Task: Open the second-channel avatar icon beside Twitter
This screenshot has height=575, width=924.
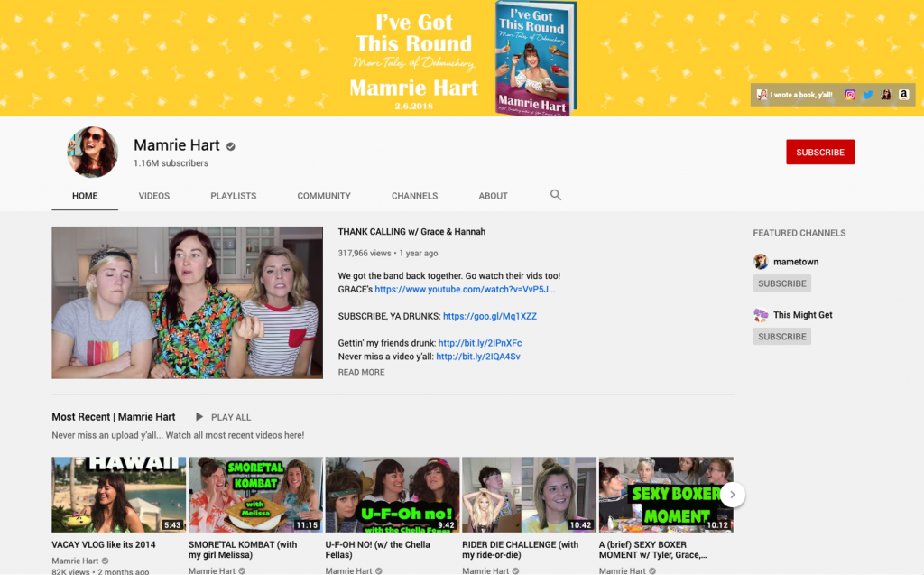Action: tap(886, 95)
